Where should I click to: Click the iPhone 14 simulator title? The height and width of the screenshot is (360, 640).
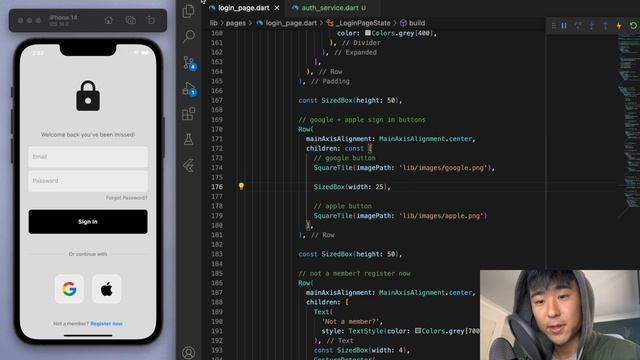[63, 18]
